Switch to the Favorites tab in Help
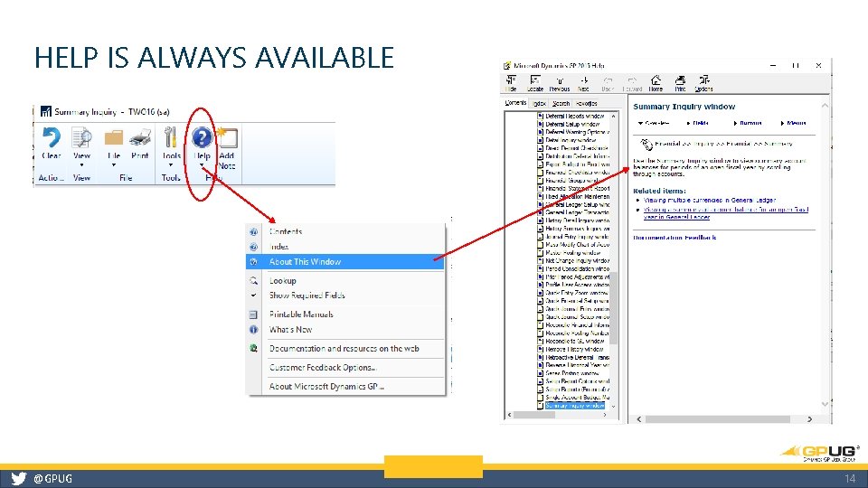This screenshot has width=868, height=488. tap(586, 103)
